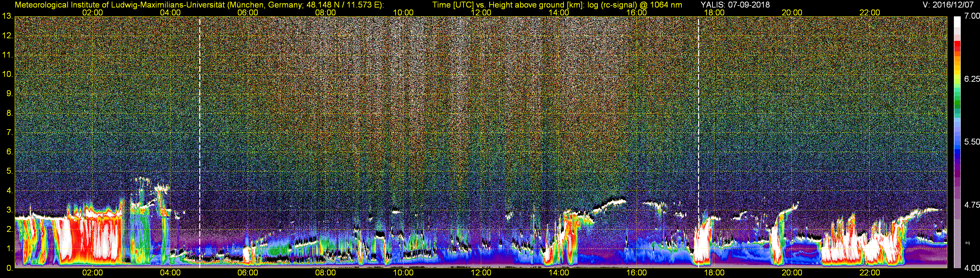Click 02:00 on the top time axis
Viewport: 980px width, 278px height.
92,12
